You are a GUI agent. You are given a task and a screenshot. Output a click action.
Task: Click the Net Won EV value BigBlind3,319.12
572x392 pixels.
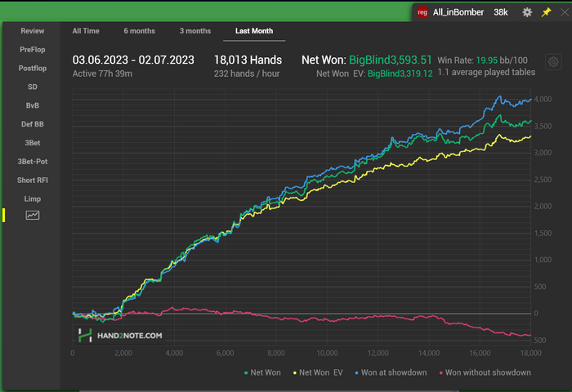(x=400, y=73)
